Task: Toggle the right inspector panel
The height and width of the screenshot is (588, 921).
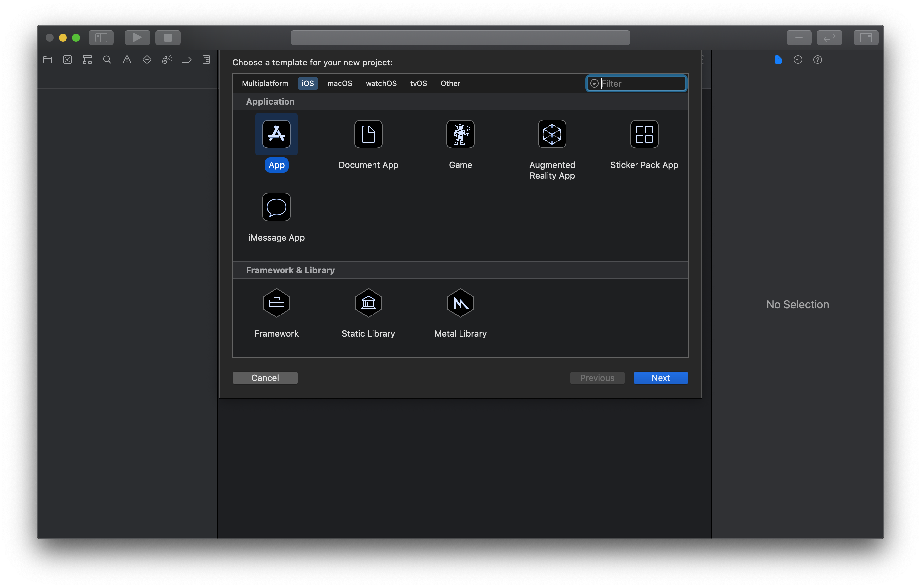Action: pyautogui.click(x=865, y=37)
